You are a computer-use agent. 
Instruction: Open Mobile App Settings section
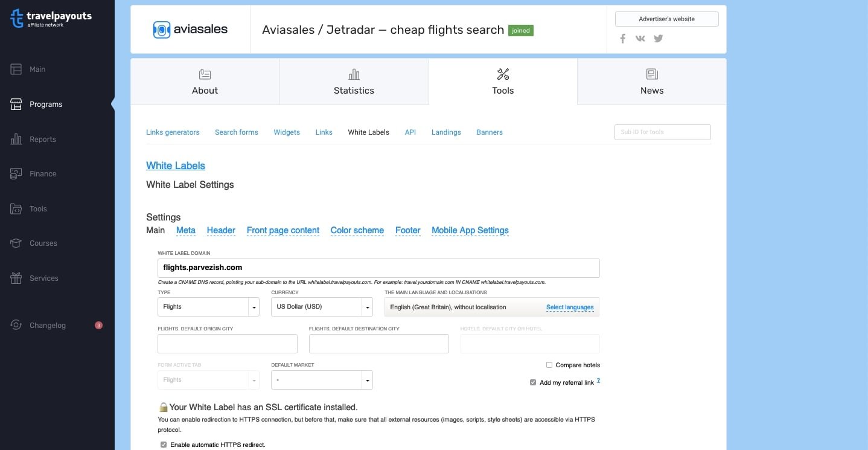click(x=470, y=230)
